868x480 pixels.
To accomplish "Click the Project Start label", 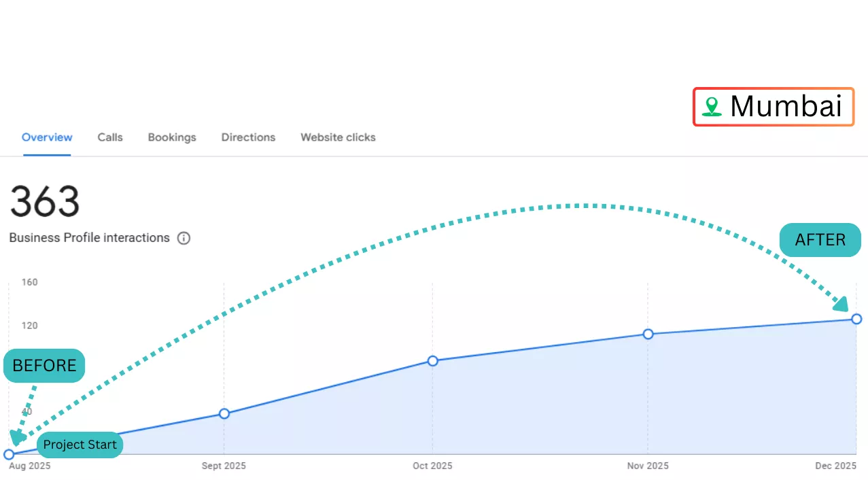I will (80, 445).
